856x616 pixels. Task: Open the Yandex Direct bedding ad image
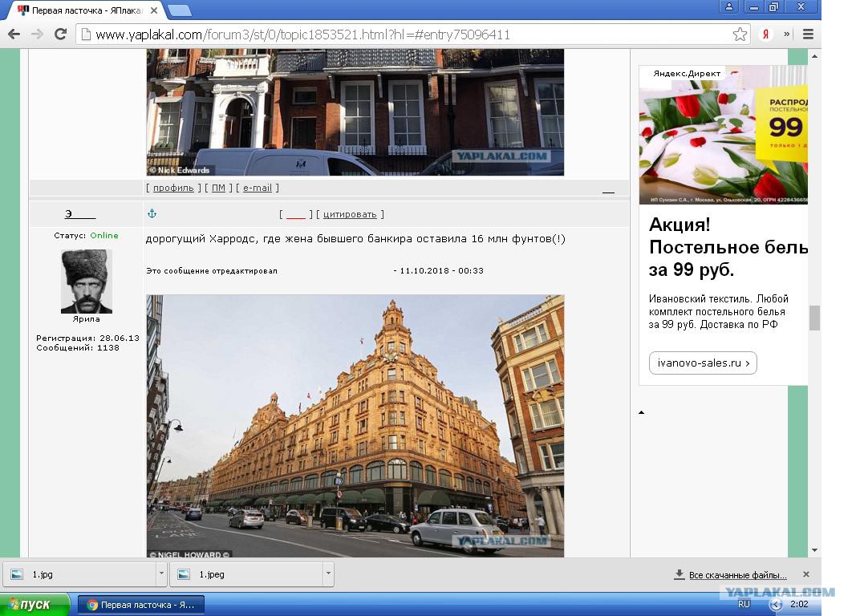pyautogui.click(x=724, y=135)
